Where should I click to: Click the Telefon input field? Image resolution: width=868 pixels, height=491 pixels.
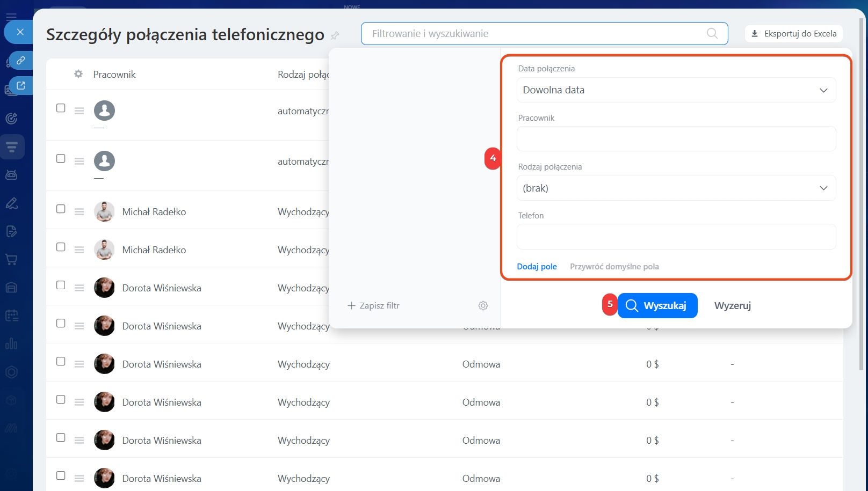pos(676,237)
